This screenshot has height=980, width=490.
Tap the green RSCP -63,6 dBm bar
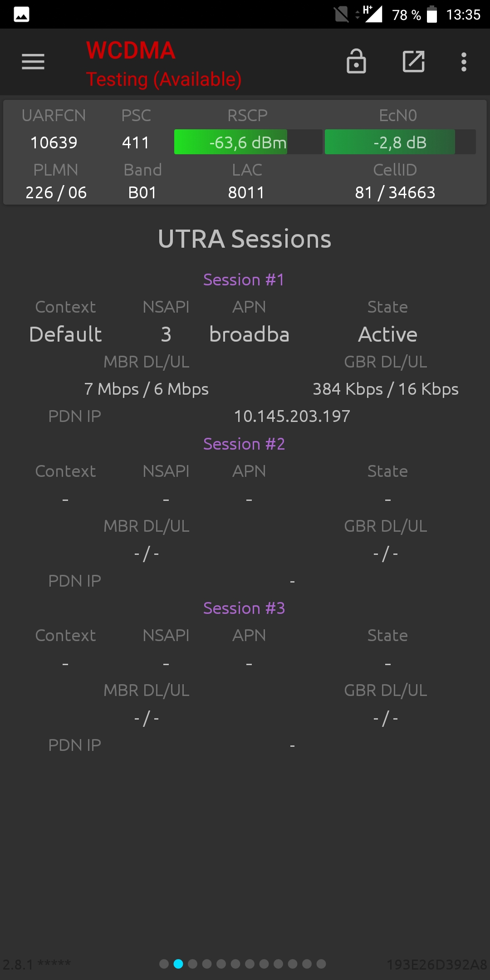tap(248, 142)
